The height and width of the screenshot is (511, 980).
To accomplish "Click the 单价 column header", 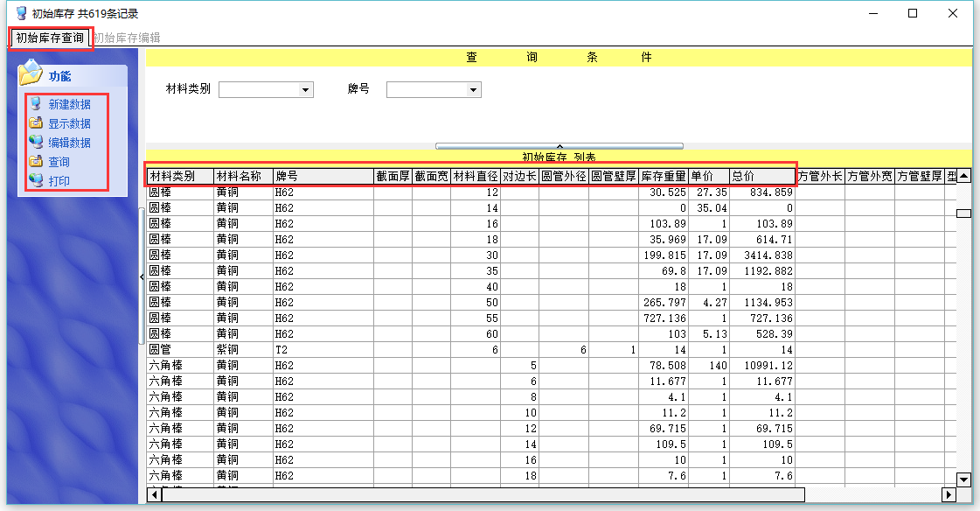I will [709, 177].
